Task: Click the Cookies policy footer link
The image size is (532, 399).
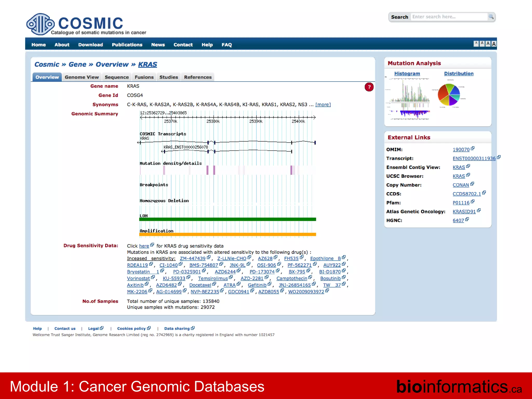Action: coord(131,329)
